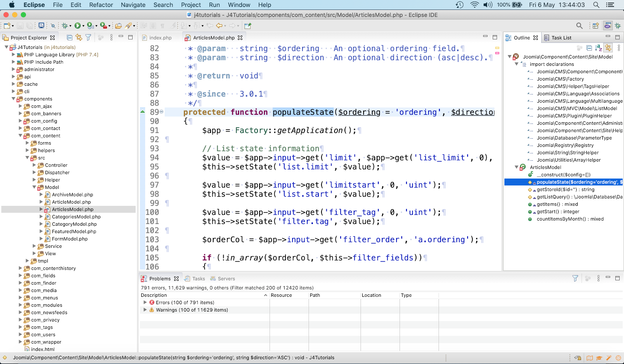
Task: Click the star badge status bar icon
Action: point(618,358)
